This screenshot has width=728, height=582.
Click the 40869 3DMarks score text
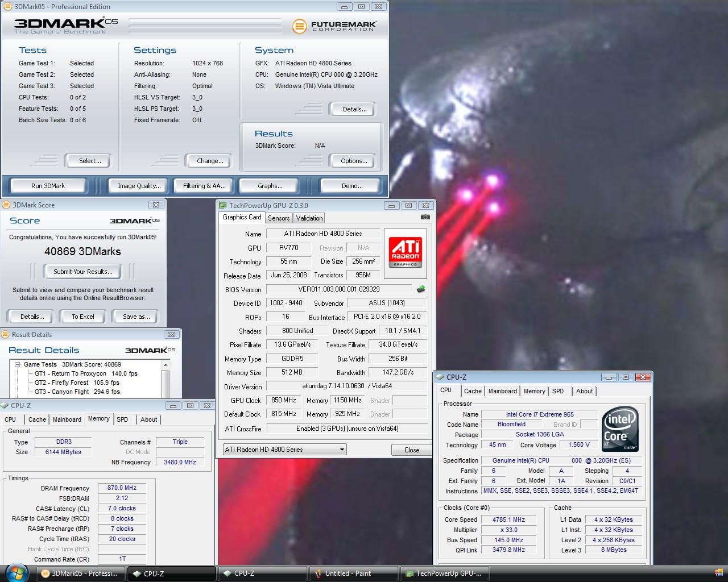tap(82, 251)
